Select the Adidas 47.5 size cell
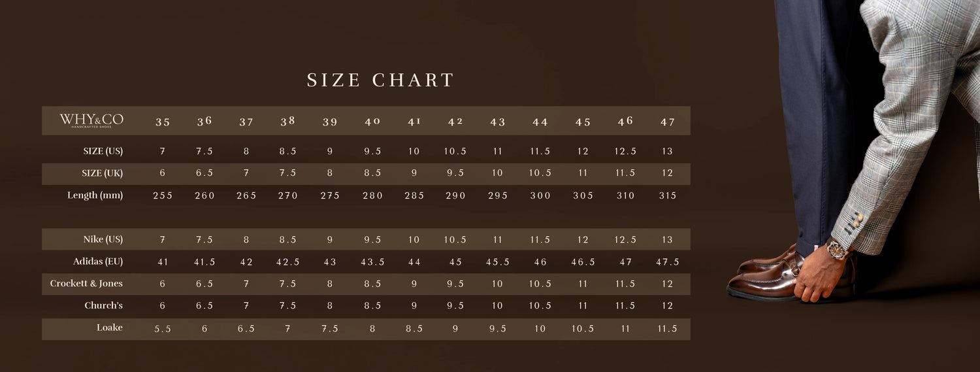Image resolution: width=980 pixels, height=372 pixels. click(667, 262)
